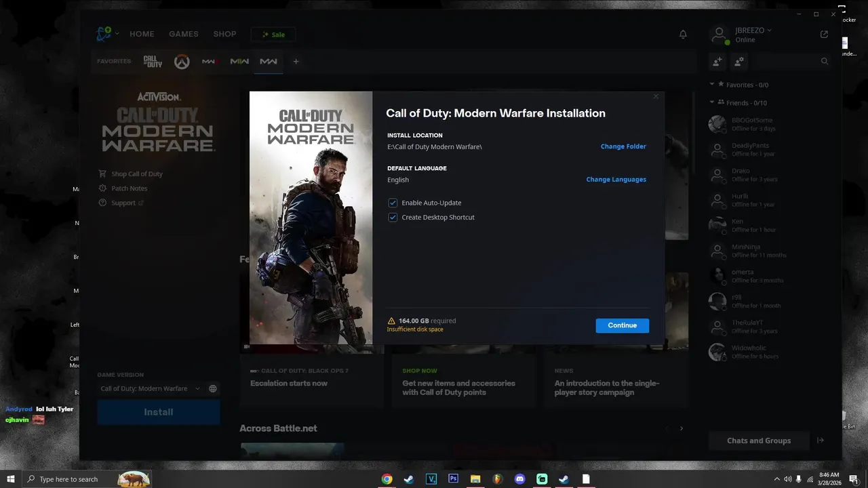Open the Sale tab
The width and height of the screenshot is (868, 488).
point(273,35)
